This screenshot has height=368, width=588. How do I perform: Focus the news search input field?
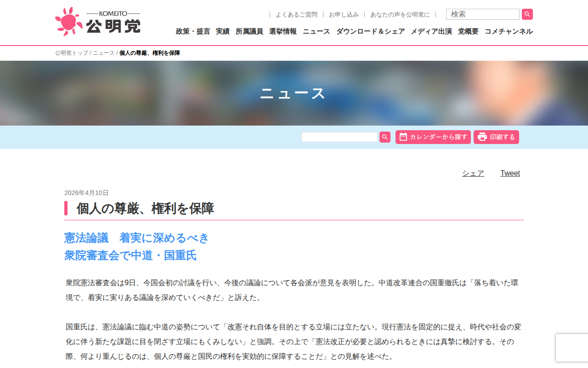pyautogui.click(x=339, y=137)
